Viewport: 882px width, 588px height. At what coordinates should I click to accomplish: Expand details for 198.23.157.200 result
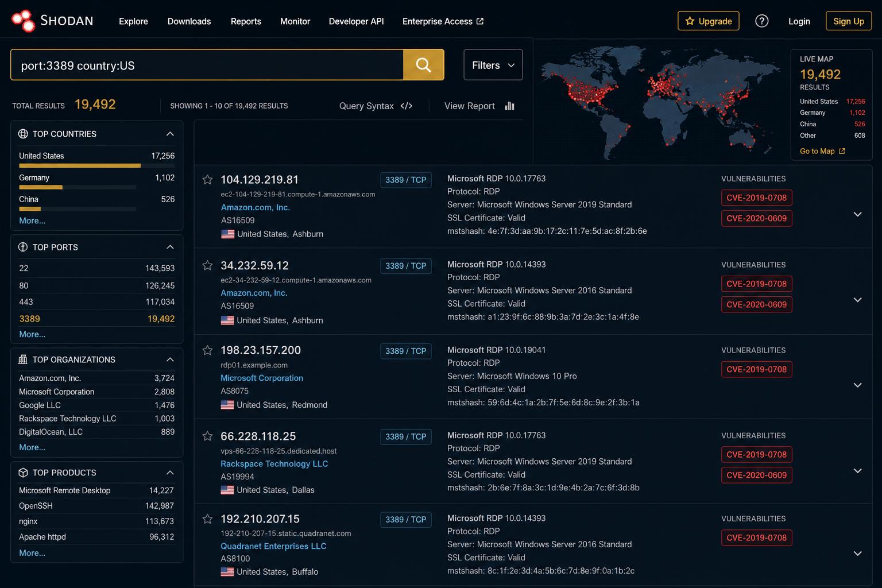[857, 385]
